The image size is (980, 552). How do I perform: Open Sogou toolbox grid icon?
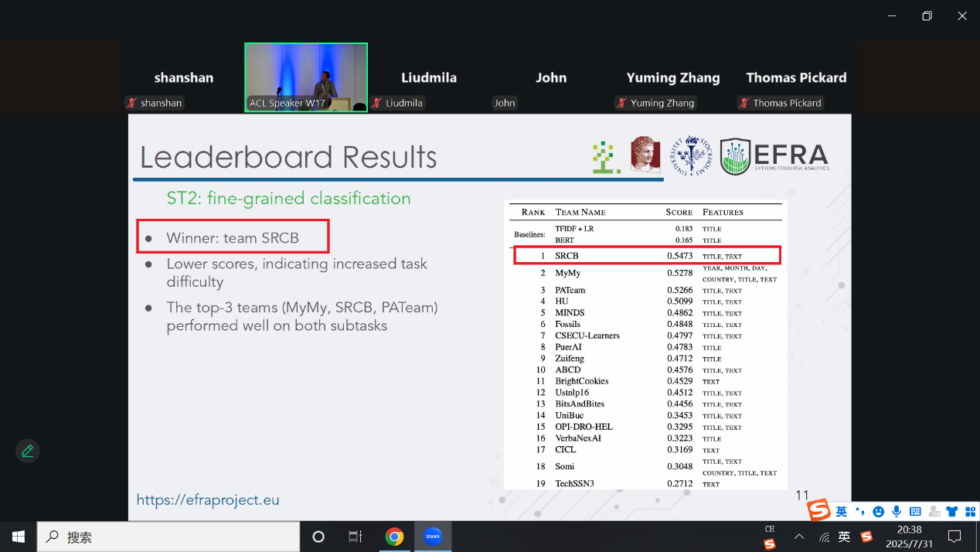(x=970, y=511)
